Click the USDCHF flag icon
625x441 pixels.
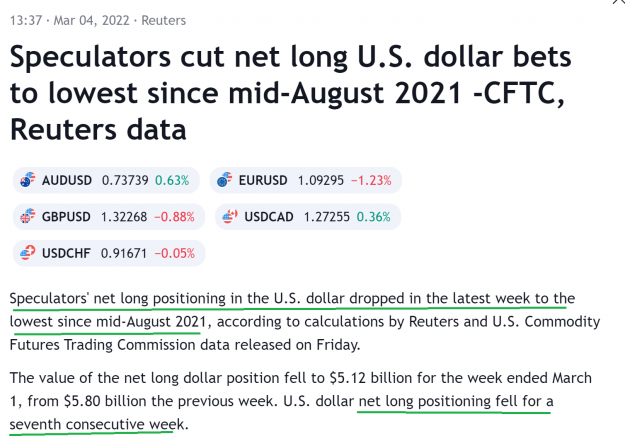pyautogui.click(x=28, y=253)
